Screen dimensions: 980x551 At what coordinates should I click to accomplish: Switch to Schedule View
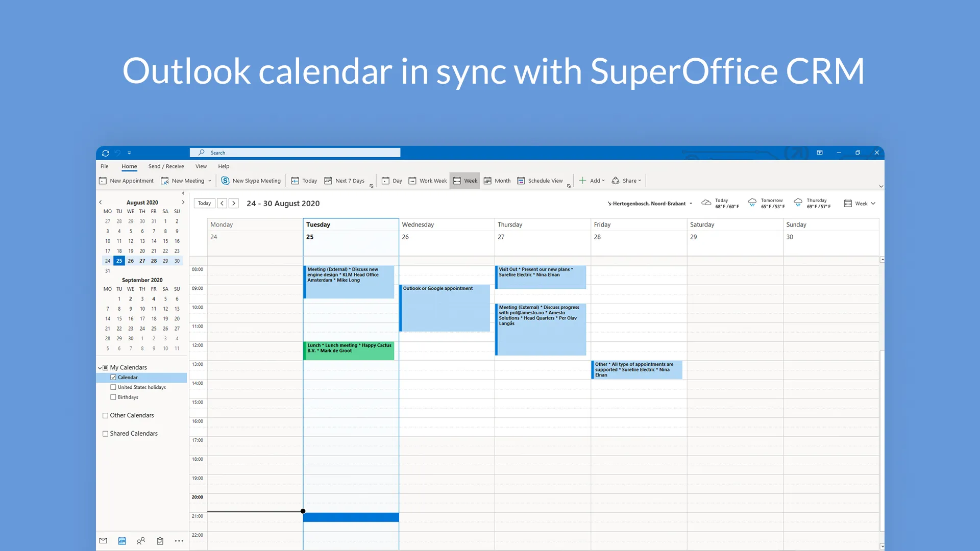pos(540,181)
